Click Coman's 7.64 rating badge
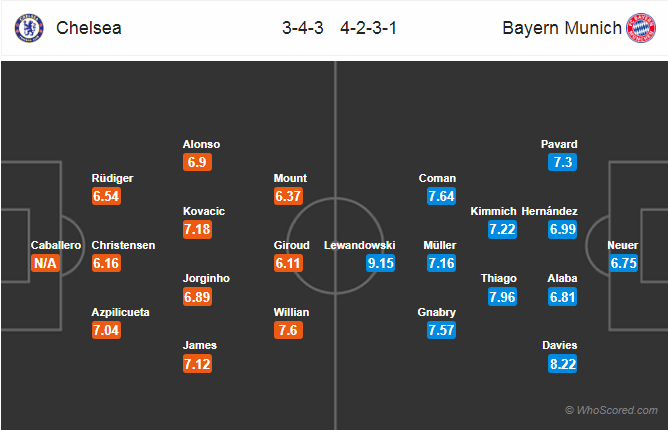 (441, 196)
